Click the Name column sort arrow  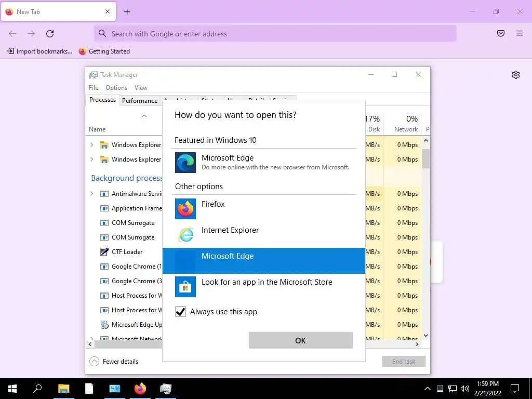[x=144, y=116]
